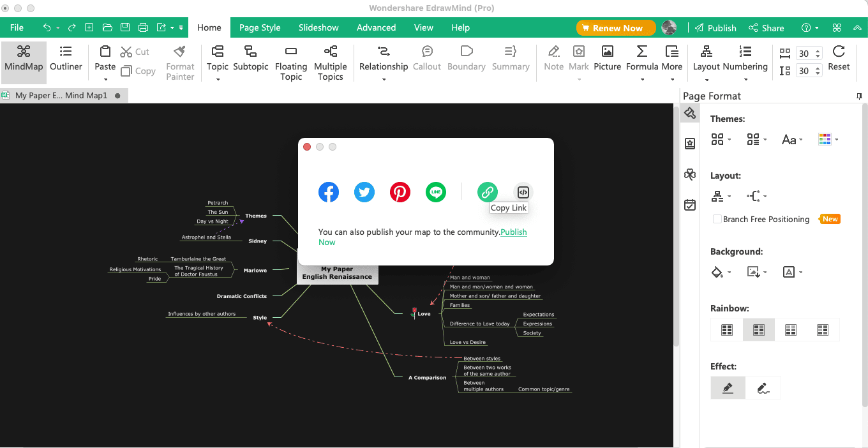Image resolution: width=868 pixels, height=448 pixels.
Task: Expand the Background fill color dropdown
Action: point(721,272)
